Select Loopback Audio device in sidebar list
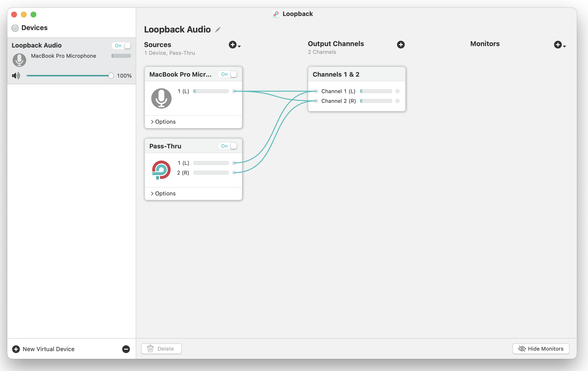 pos(37,45)
